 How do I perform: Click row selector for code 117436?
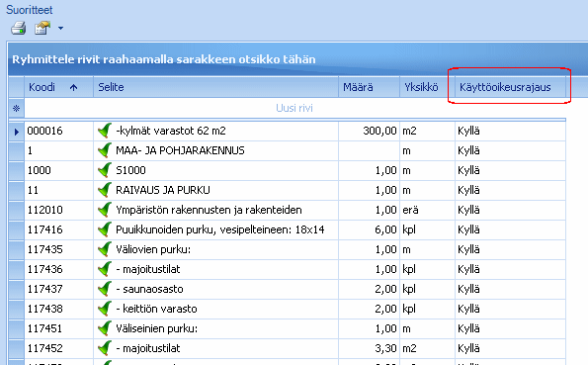[16, 270]
